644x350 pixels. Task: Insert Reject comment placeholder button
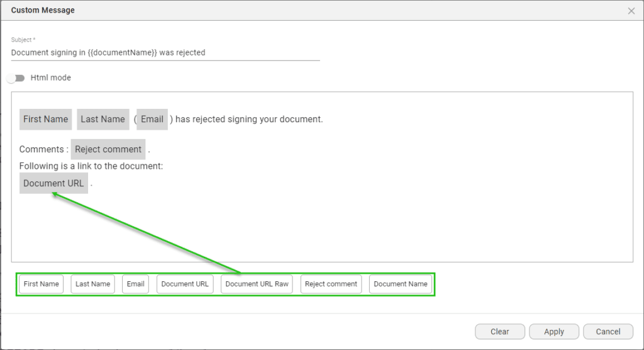tap(331, 284)
